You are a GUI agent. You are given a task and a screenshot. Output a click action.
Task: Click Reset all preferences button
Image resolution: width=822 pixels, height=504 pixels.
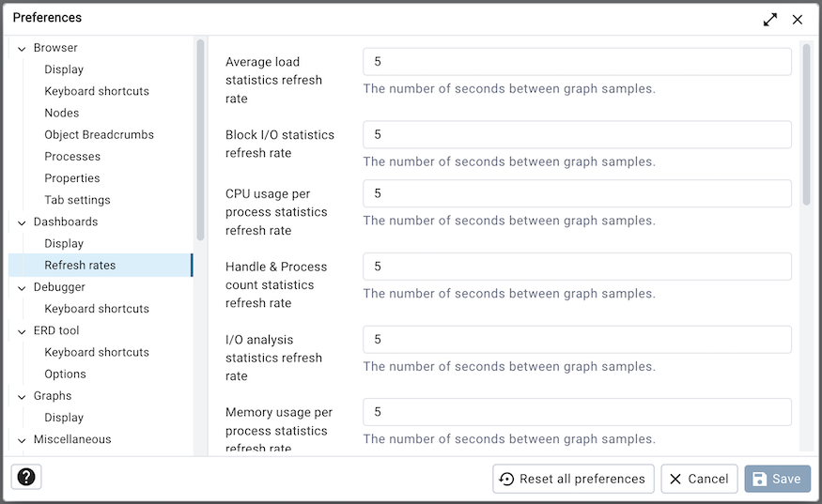(573, 479)
